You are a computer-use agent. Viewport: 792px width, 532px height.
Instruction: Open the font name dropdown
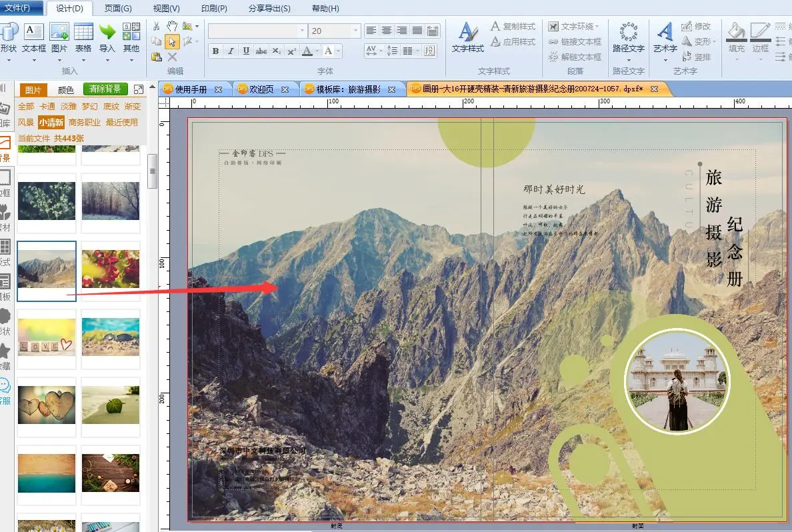point(303,31)
